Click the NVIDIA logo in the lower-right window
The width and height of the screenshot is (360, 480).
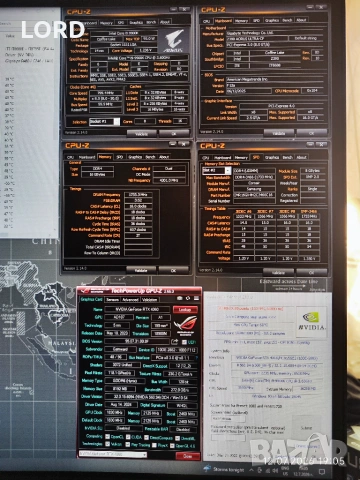[x=311, y=321]
